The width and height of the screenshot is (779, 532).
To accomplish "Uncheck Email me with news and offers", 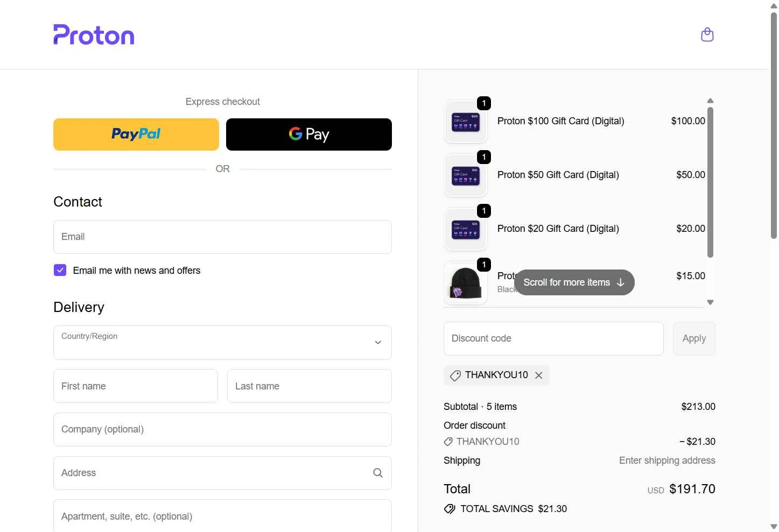I will click(x=60, y=270).
